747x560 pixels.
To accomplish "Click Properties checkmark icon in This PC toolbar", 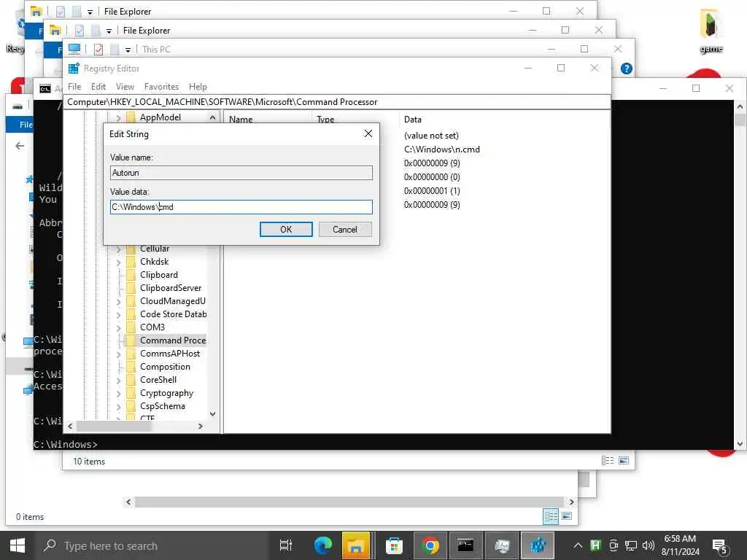I will (x=98, y=50).
